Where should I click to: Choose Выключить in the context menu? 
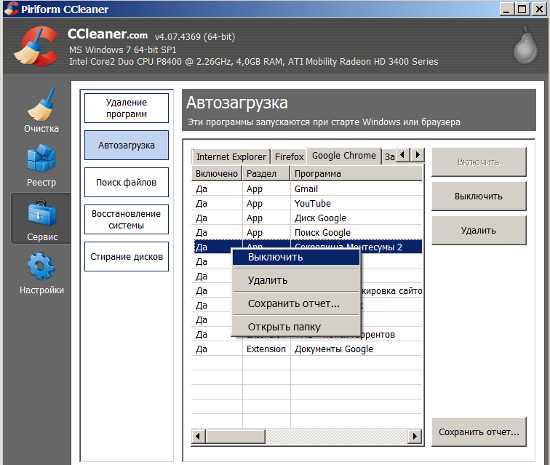(296, 257)
